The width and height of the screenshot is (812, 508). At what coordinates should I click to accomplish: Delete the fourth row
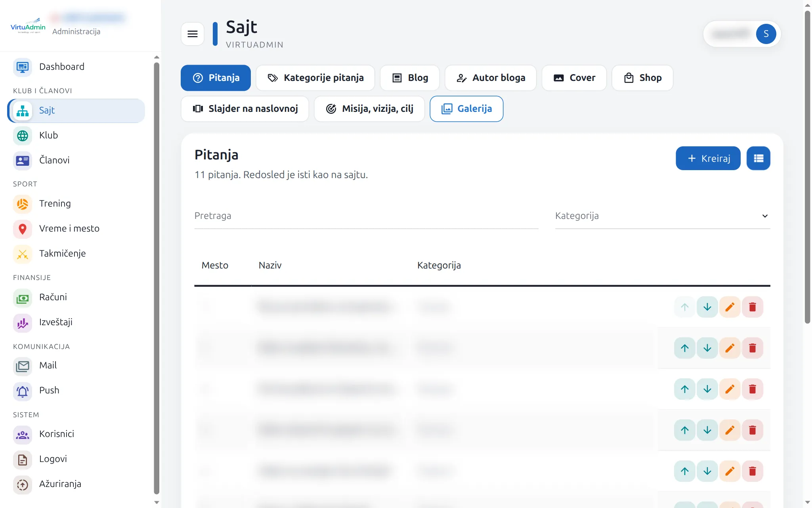[x=752, y=430]
